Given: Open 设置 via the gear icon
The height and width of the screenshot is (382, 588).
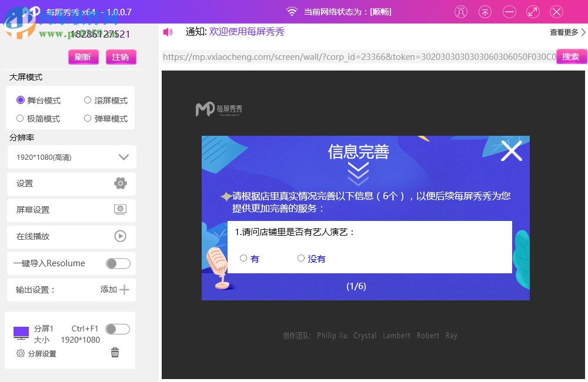Looking at the screenshot, I should pyautogui.click(x=120, y=183).
